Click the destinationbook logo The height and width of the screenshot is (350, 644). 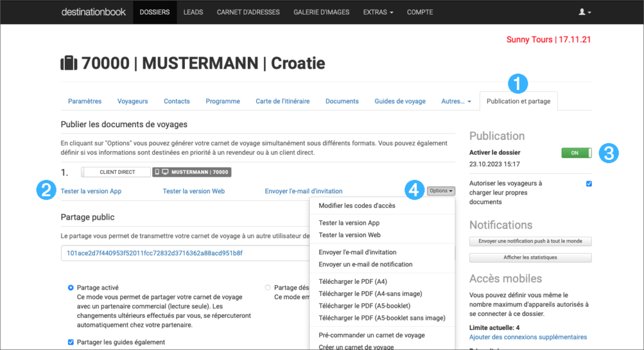coord(94,12)
